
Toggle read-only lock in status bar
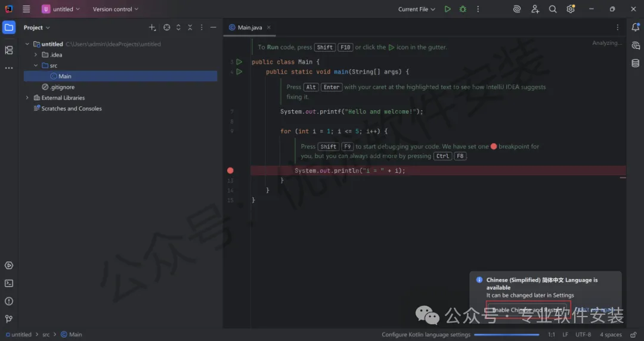(x=633, y=334)
